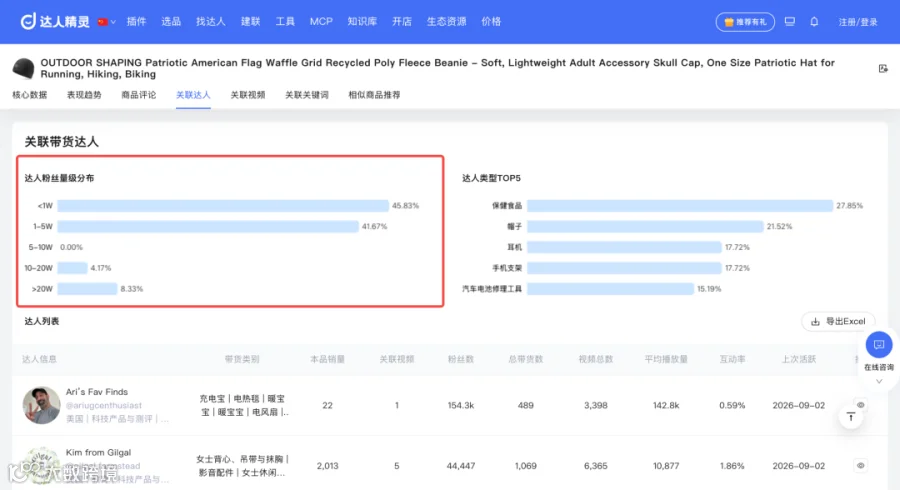Open the notification bell icon
Screen dimensions: 900x490
pyautogui.click(x=814, y=22)
